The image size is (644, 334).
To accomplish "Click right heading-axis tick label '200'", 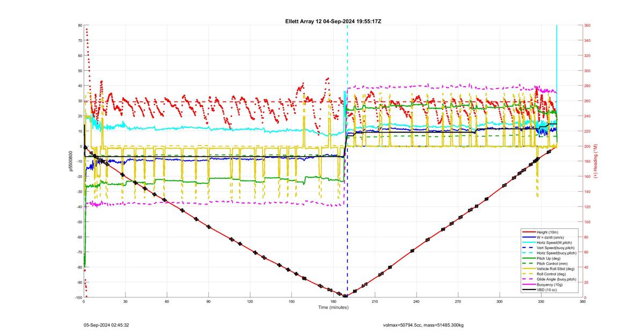I will coord(588,146).
